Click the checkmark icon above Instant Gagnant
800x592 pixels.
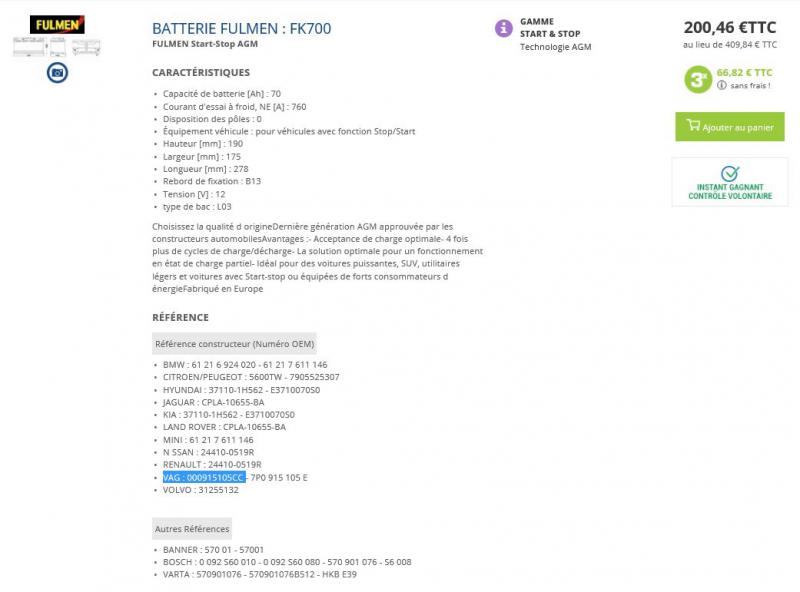[x=730, y=174]
